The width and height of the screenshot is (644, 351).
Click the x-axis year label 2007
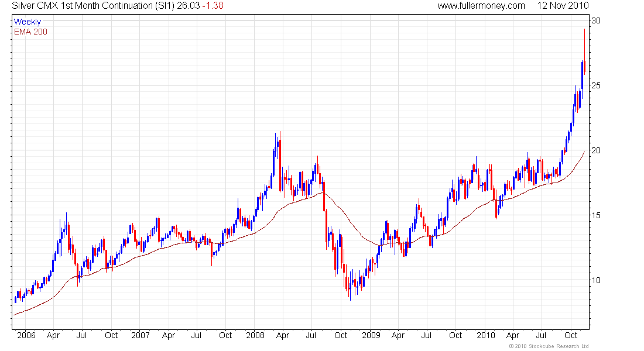(141, 335)
